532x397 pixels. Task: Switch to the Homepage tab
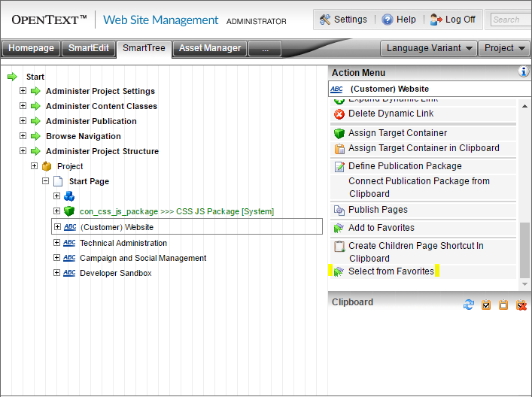click(x=31, y=48)
